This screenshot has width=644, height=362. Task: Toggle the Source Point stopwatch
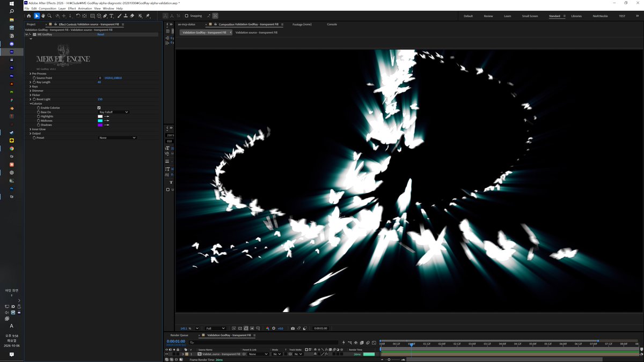tap(34, 78)
